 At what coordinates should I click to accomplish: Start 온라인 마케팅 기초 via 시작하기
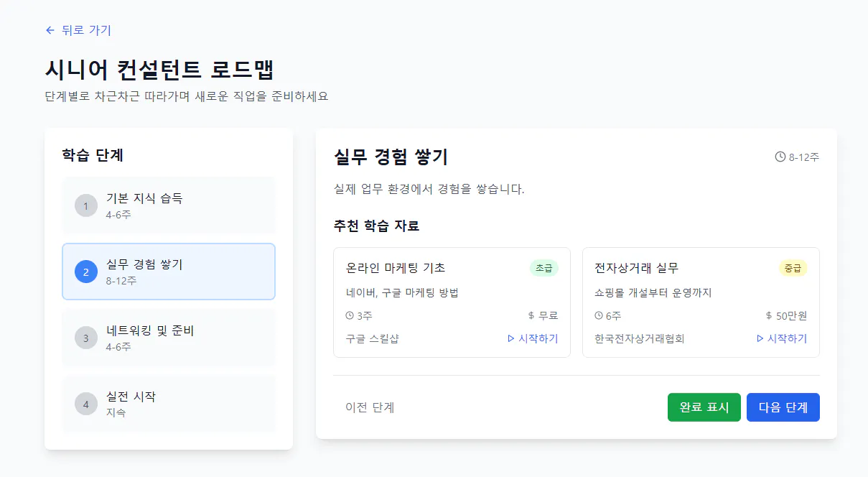[x=532, y=338]
